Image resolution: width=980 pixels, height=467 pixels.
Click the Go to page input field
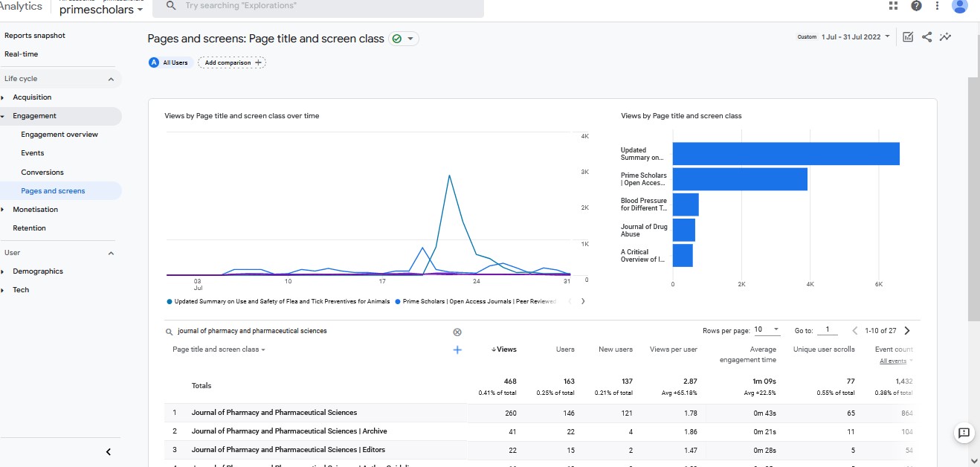[828, 330]
